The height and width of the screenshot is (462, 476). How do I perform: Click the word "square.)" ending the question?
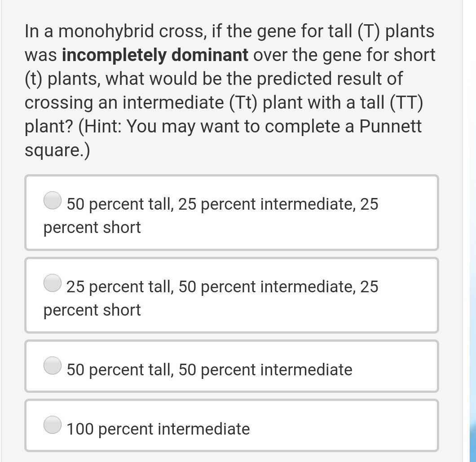coord(57,150)
